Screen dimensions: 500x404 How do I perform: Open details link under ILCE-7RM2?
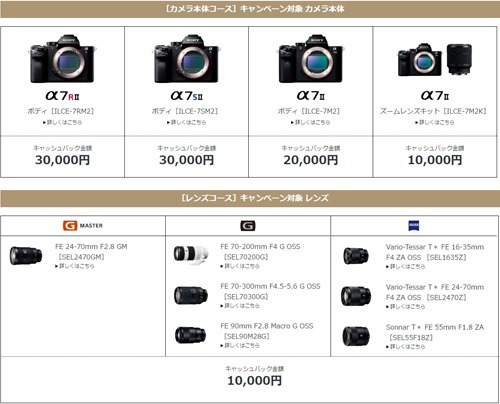click(62, 122)
